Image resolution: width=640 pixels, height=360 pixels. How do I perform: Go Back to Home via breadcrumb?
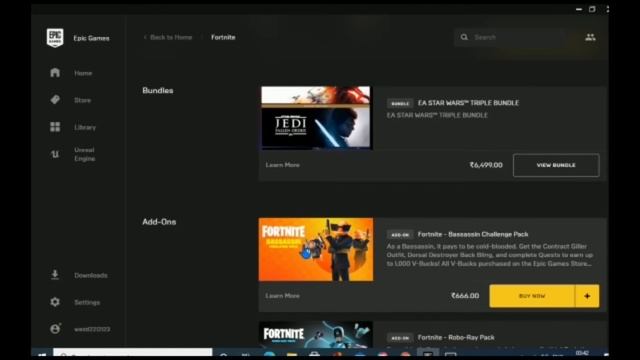[x=168, y=37]
